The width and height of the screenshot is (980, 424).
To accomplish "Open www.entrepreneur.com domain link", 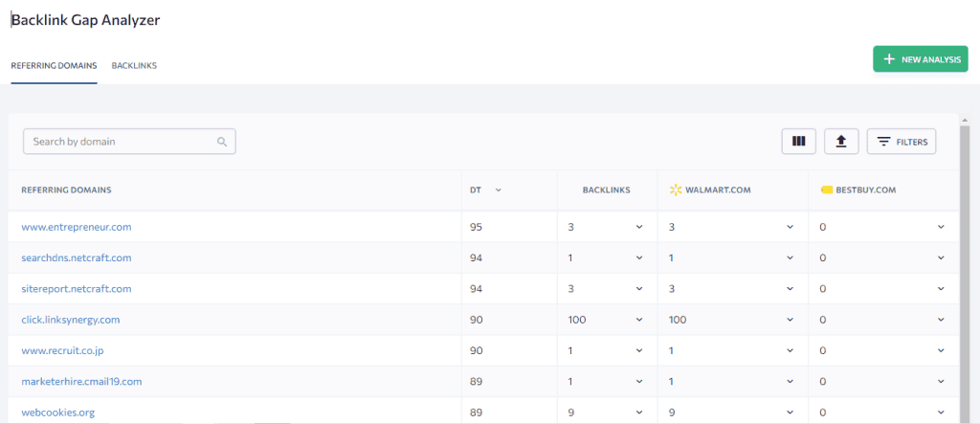I will [x=77, y=227].
